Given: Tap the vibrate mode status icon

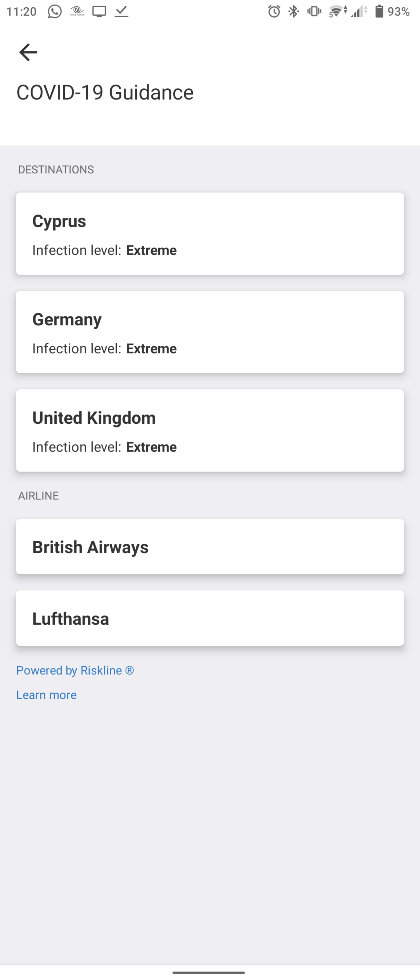Looking at the screenshot, I should point(314,11).
